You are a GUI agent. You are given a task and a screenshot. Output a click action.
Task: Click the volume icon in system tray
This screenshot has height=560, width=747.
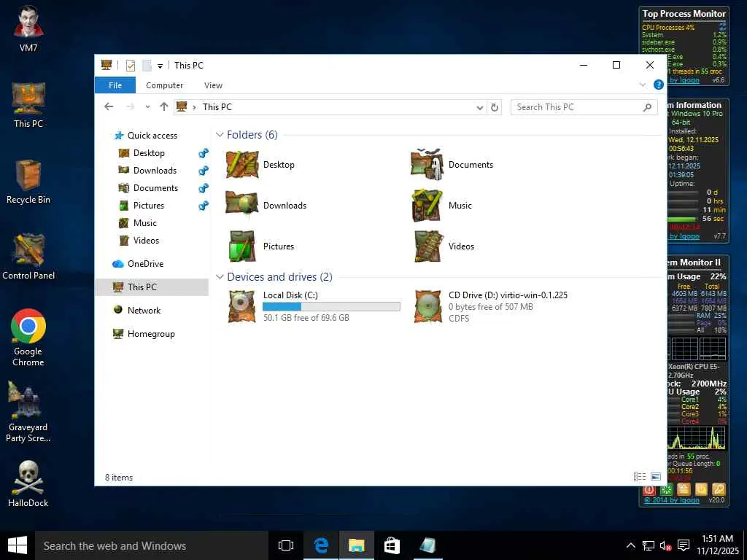coord(665,545)
